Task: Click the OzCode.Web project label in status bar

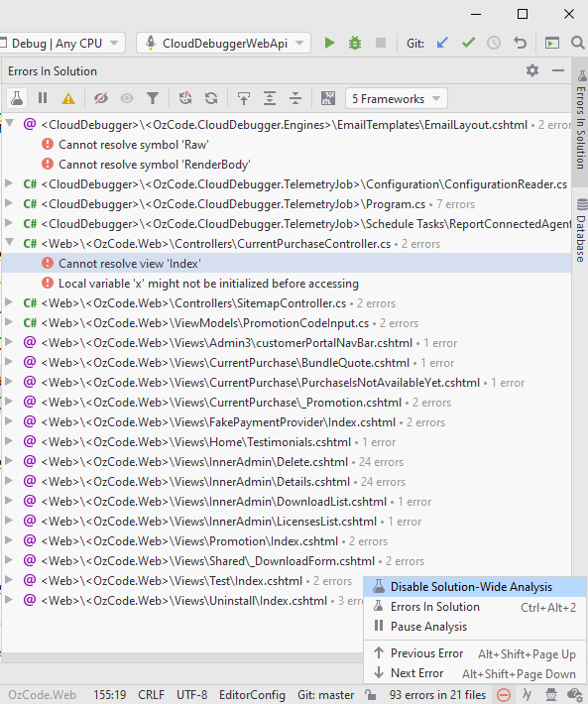Action: [x=43, y=695]
